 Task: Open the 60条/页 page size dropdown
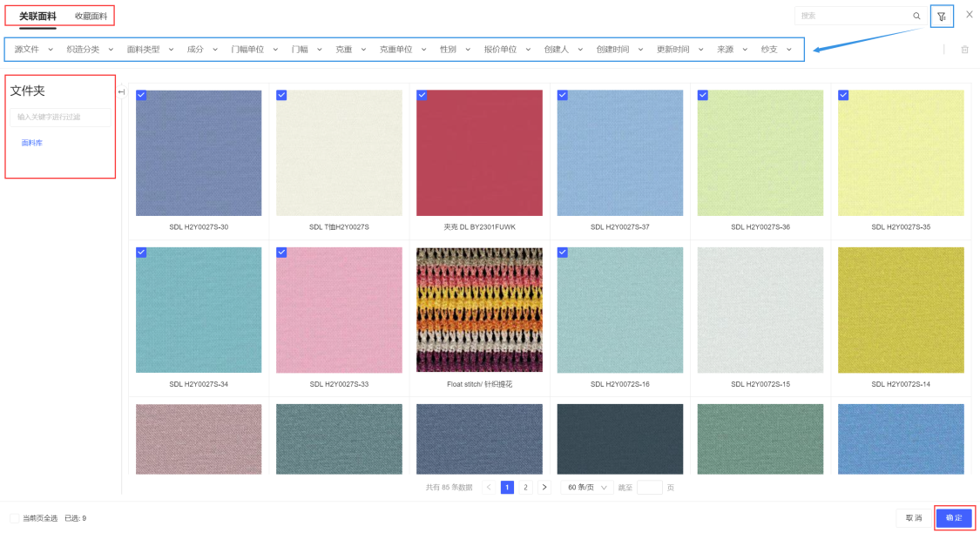(586, 488)
